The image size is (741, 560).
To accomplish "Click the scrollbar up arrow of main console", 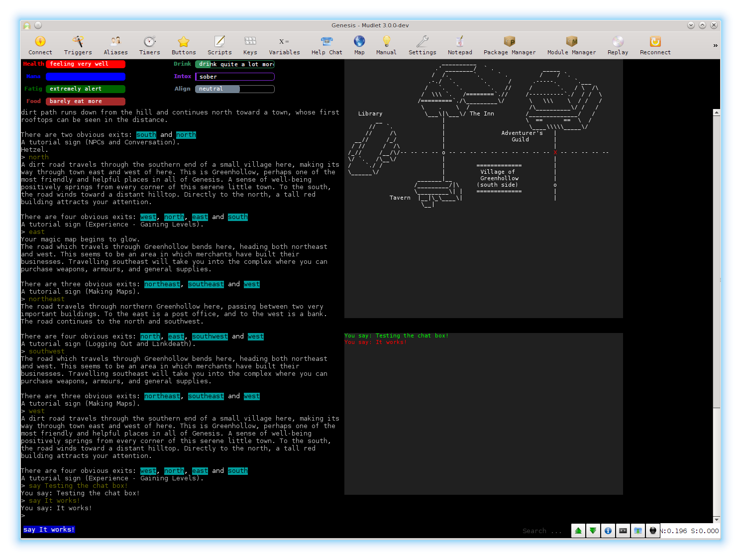I will 717,112.
